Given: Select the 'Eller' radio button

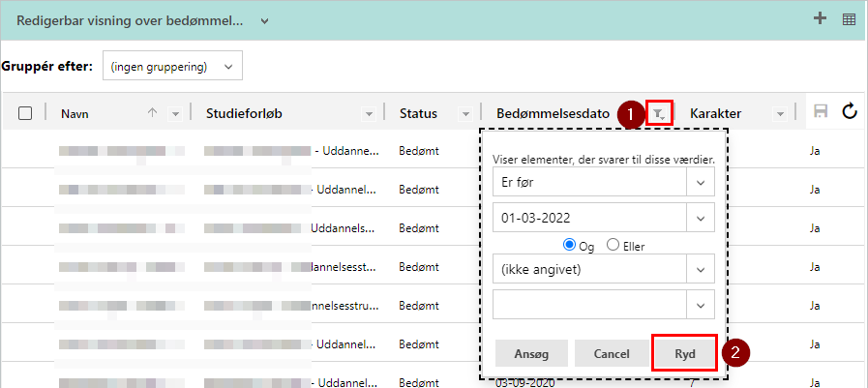Looking at the screenshot, I should [x=612, y=245].
